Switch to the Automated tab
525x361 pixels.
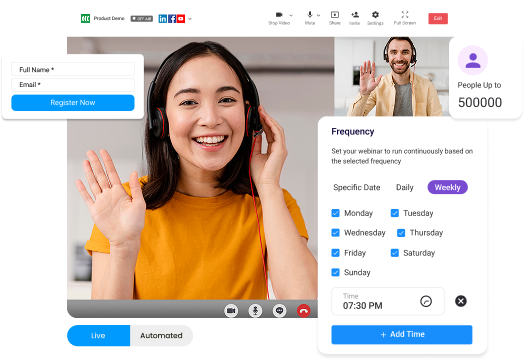click(161, 336)
